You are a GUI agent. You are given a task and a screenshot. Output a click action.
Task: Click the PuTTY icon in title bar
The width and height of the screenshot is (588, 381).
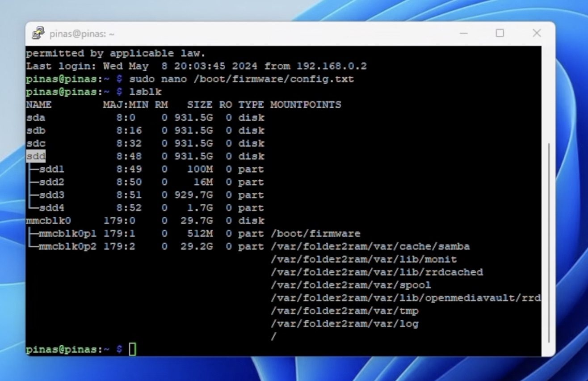(38, 34)
